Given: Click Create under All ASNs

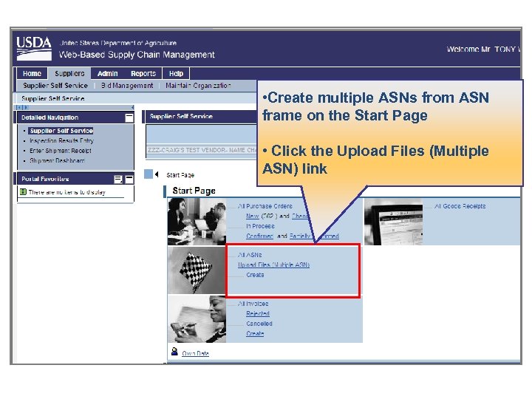Looking at the screenshot, I should [255, 275].
